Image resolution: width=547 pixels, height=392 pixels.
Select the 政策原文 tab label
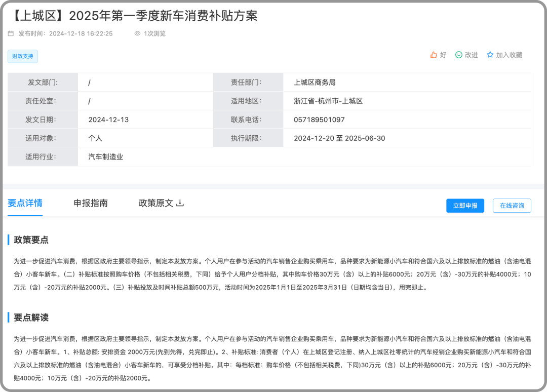(x=155, y=203)
